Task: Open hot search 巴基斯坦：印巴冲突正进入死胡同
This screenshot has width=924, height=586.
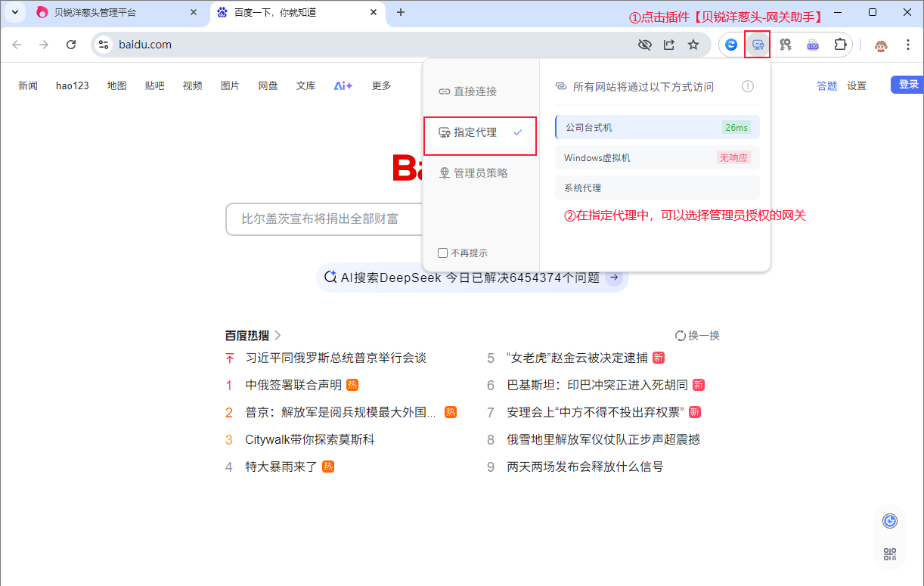Action: (x=597, y=385)
